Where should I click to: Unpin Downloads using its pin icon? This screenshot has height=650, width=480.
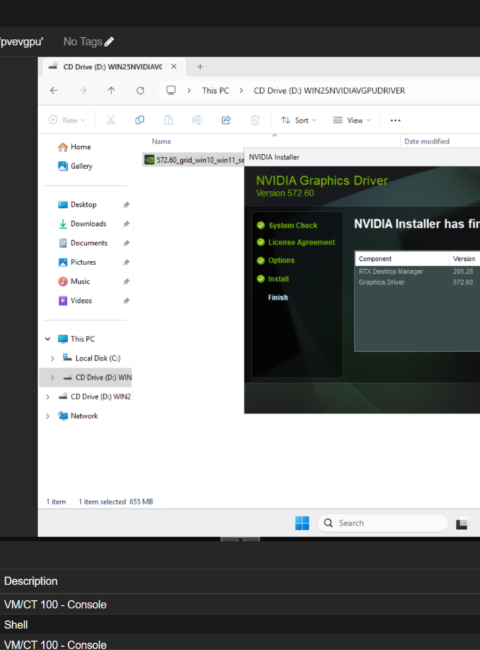[126, 224]
